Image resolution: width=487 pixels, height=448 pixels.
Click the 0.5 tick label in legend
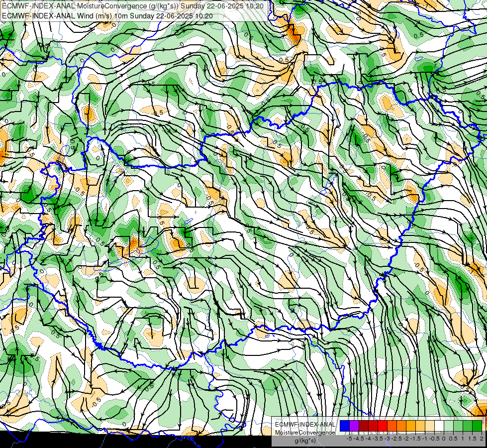point(453,439)
